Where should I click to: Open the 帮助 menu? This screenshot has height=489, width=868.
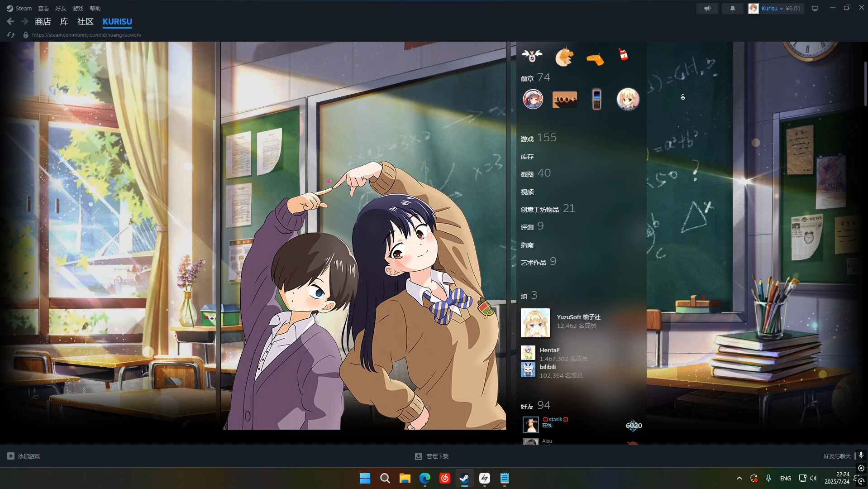pos(95,8)
